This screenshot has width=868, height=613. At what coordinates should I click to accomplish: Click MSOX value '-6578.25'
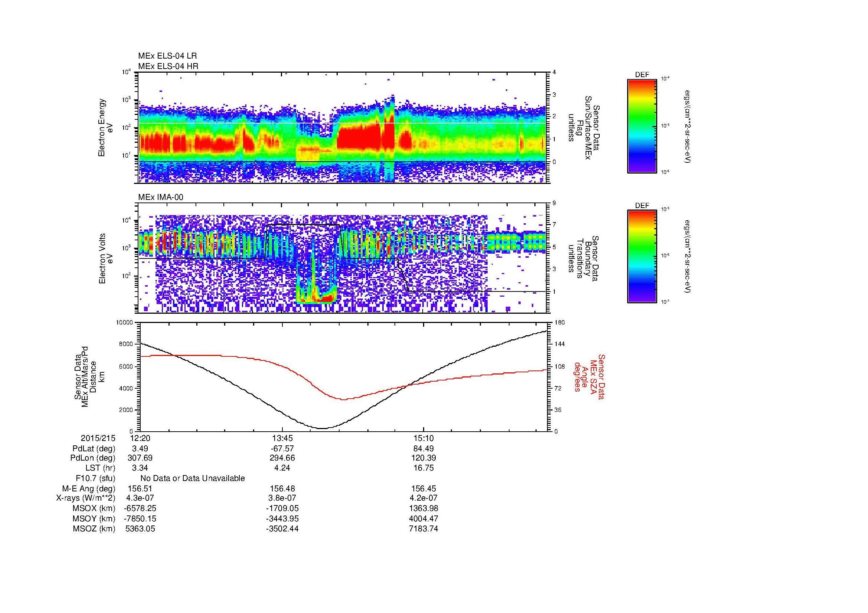140,508
